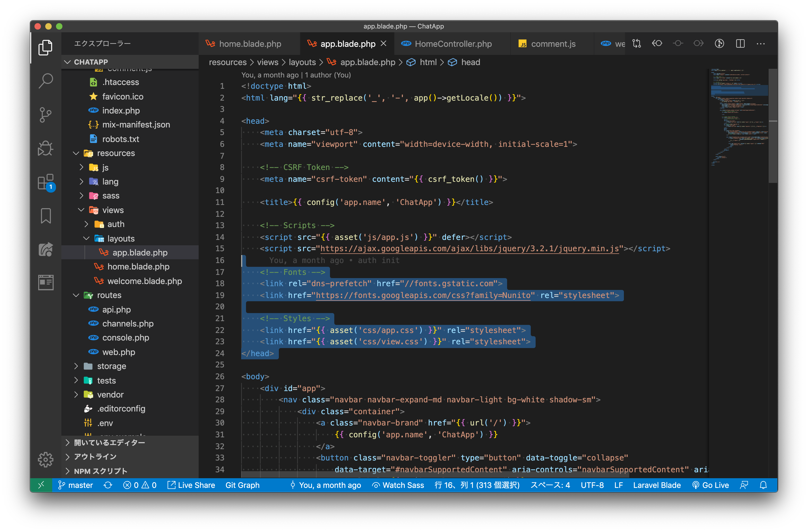Expand the tests folder
808x532 pixels.
(130, 381)
